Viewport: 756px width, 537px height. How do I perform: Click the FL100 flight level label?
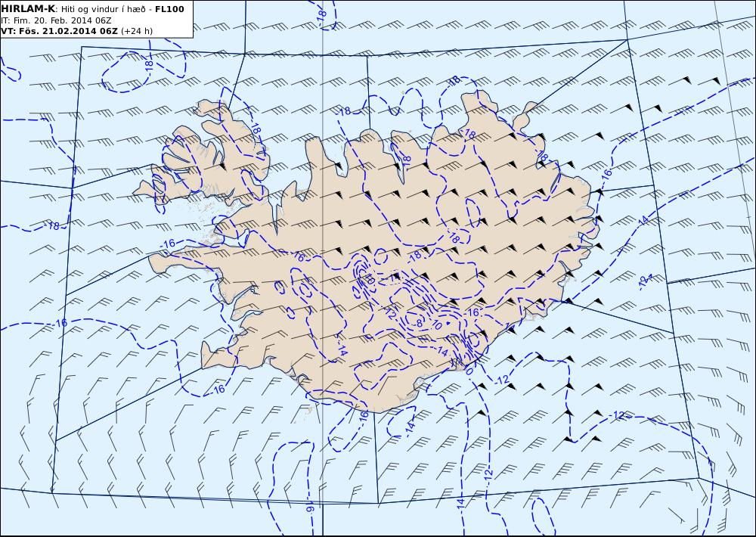point(169,9)
